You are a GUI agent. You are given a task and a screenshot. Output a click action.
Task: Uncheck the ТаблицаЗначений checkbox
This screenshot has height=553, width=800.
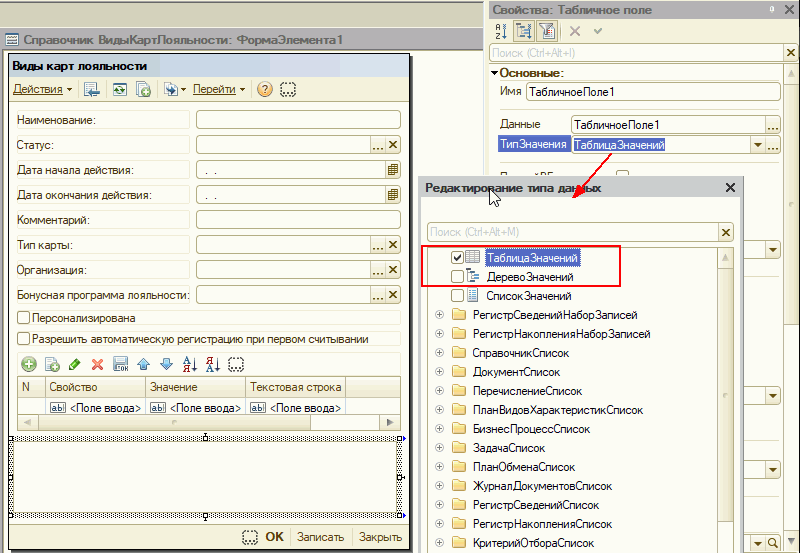(x=457, y=258)
